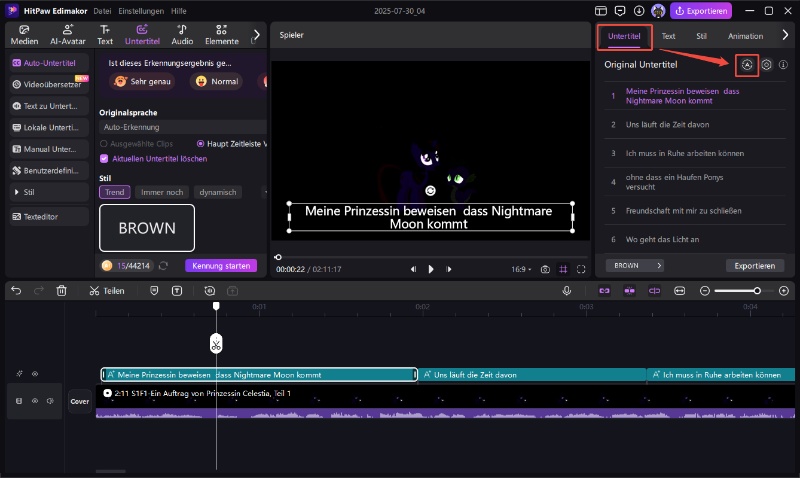Click the microphone voiceover icon

[566, 291]
